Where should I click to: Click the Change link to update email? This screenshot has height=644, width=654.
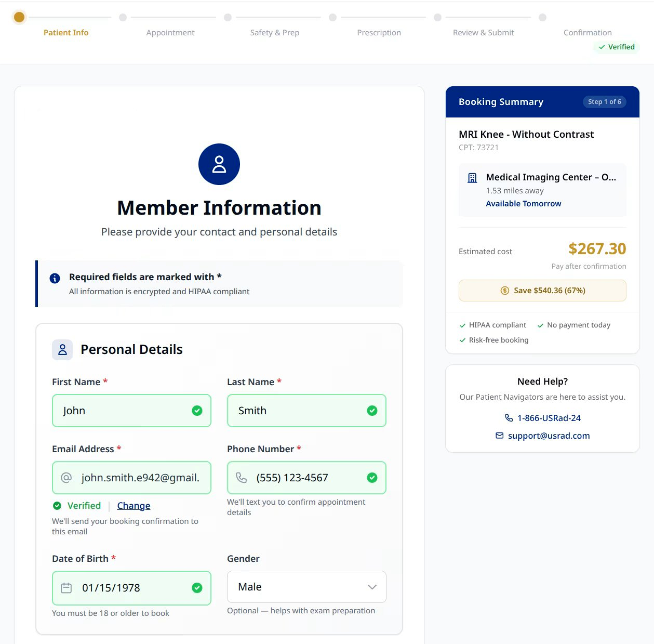coord(134,505)
